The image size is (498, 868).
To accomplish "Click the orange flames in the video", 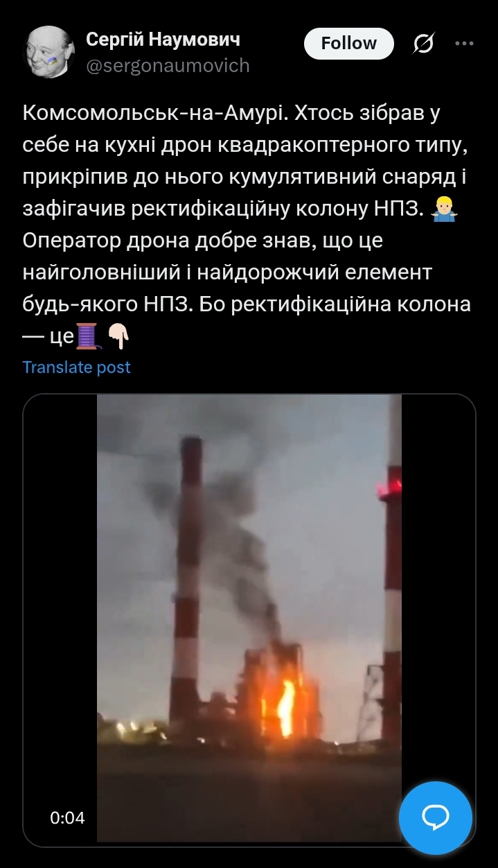I will (x=284, y=702).
